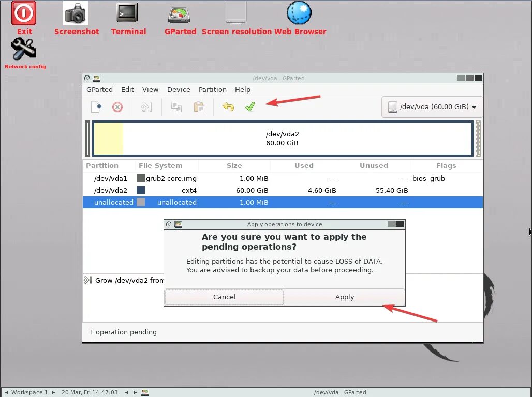Click the grub2 core.img gray color swatch
532x397 pixels.
click(x=140, y=178)
